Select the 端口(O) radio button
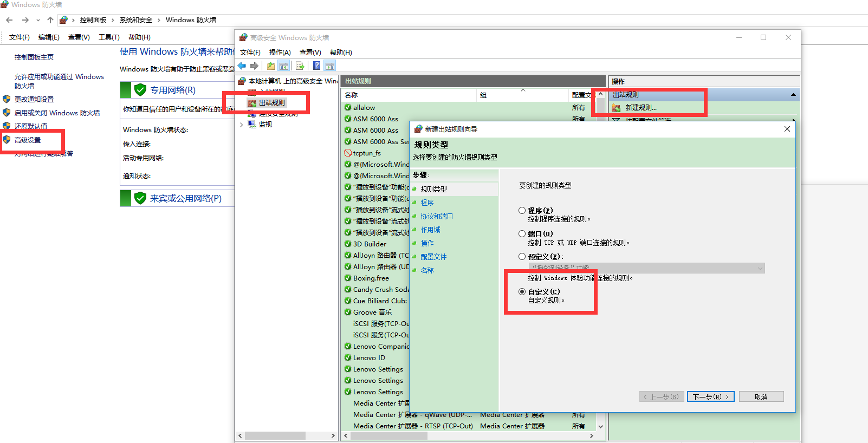Image resolution: width=868 pixels, height=443 pixels. tap(522, 233)
